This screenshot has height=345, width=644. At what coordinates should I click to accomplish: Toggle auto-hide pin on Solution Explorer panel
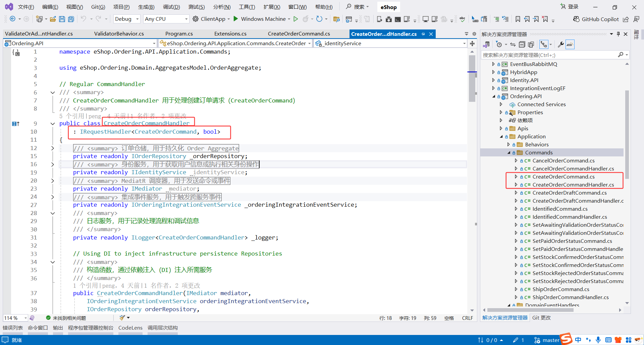tap(618, 34)
